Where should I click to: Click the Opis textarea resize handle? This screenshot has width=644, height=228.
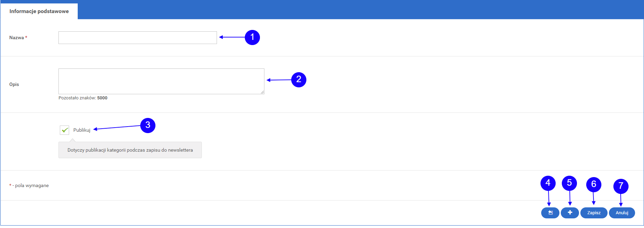262,92
